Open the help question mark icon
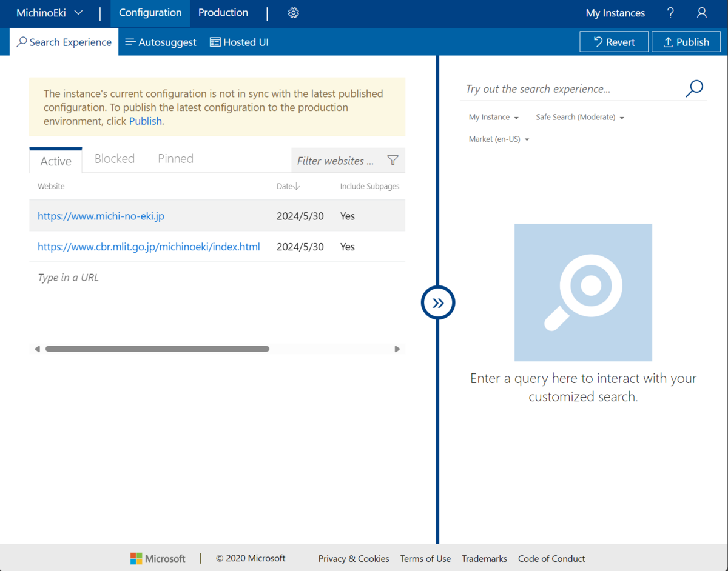Image resolution: width=728 pixels, height=571 pixels. (x=670, y=13)
